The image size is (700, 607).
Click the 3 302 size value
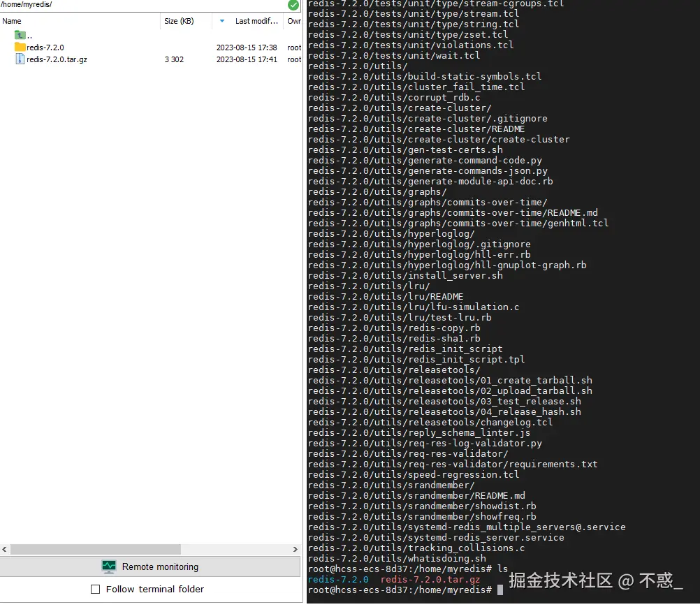(x=174, y=59)
